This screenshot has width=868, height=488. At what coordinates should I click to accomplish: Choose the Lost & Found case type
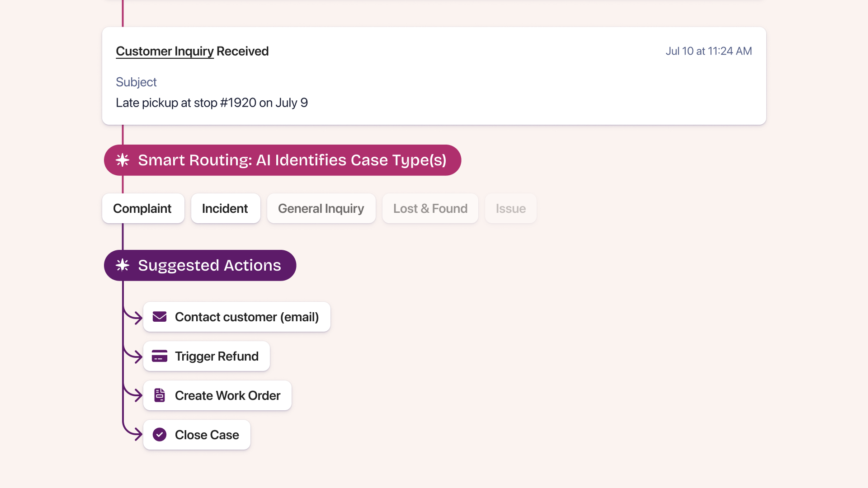tap(430, 208)
